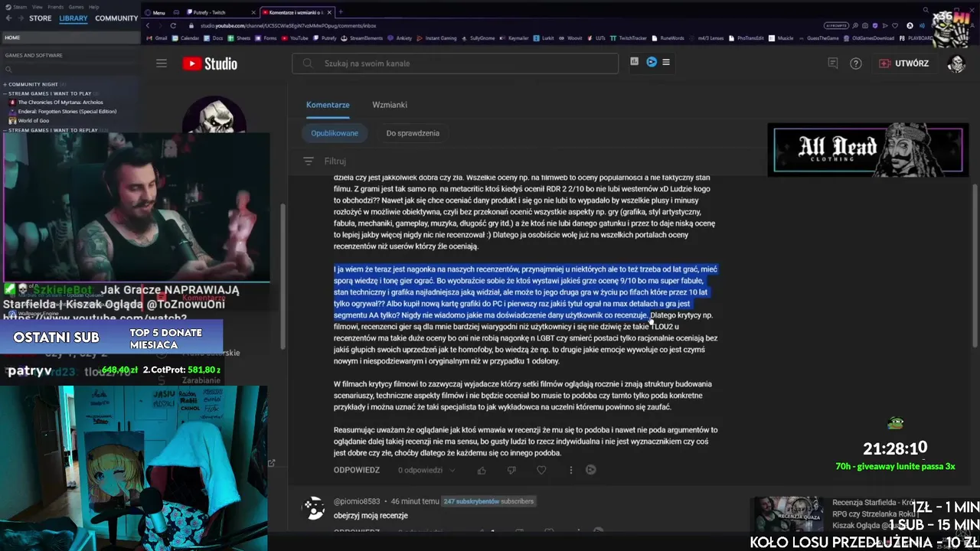
Task: Open a new browser tab with plus
Action: pos(341,12)
